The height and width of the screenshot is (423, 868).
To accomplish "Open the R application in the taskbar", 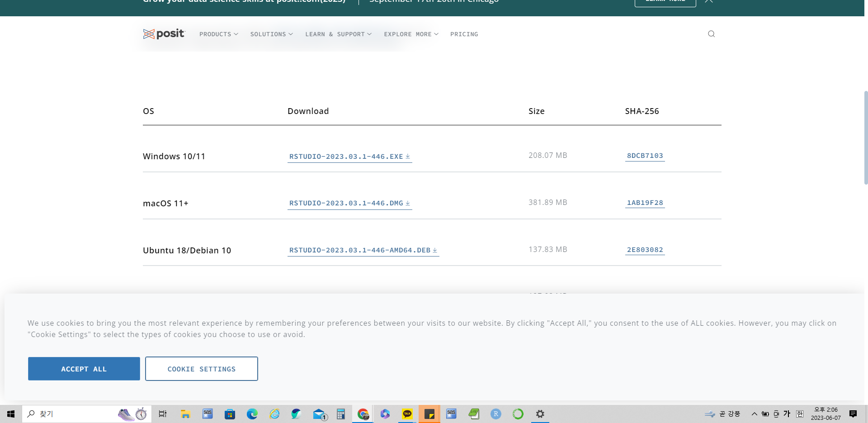I will tap(496, 414).
